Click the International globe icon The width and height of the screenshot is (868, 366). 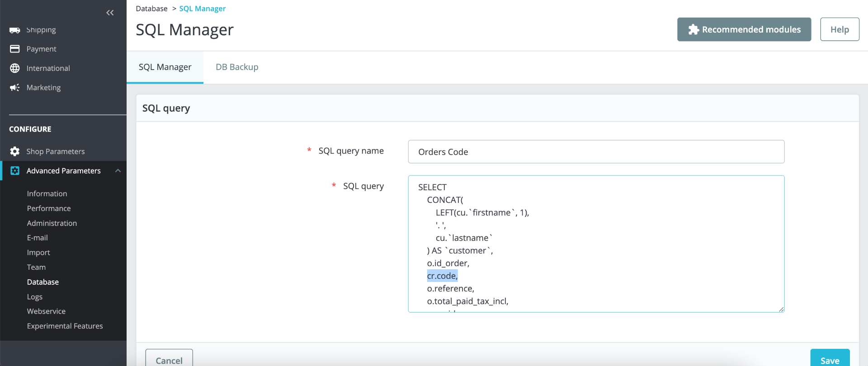(15, 68)
